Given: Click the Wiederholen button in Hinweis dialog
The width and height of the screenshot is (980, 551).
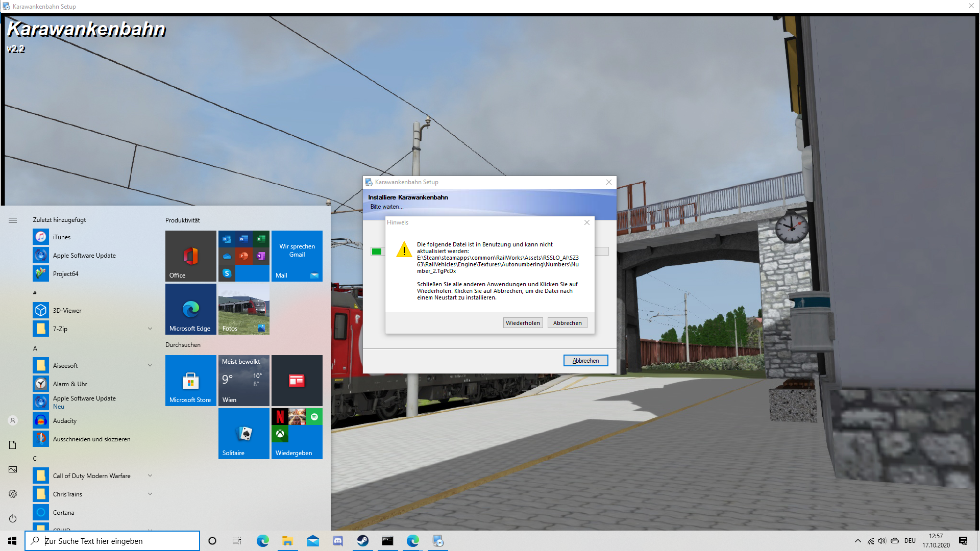Looking at the screenshot, I should pos(523,323).
